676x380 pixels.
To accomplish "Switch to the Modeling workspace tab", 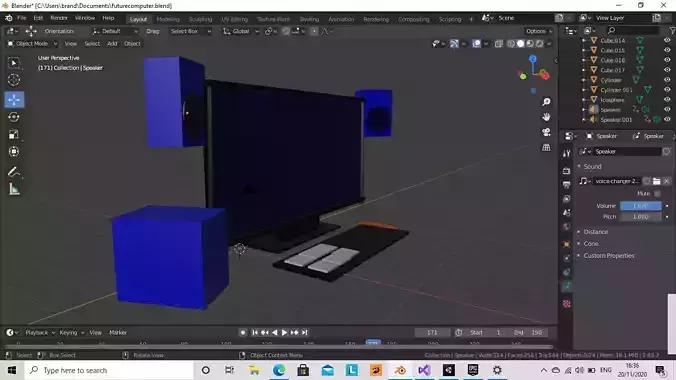I will (168, 19).
